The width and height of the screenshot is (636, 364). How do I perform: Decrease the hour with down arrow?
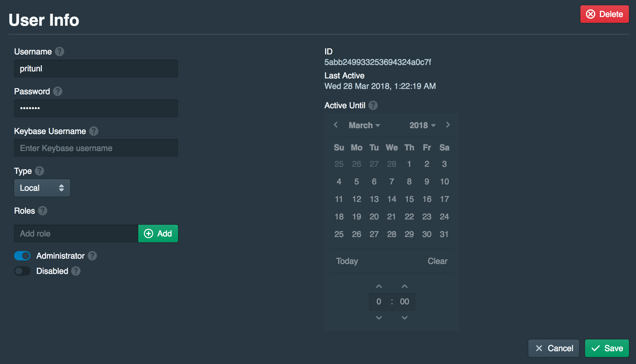point(379,317)
